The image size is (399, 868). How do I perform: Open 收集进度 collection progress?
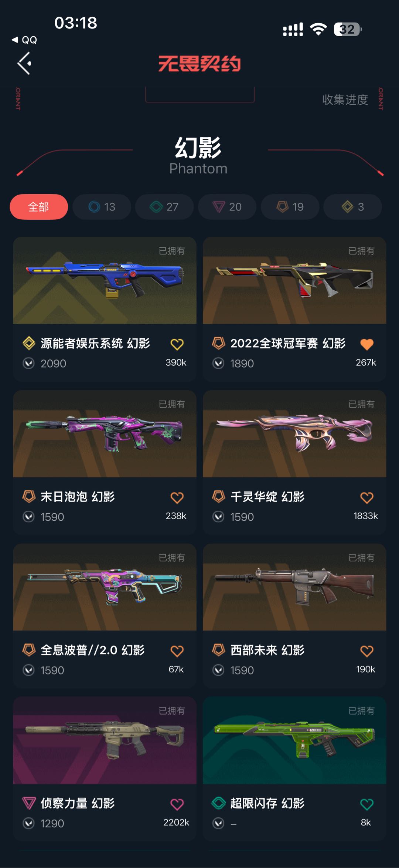point(345,99)
